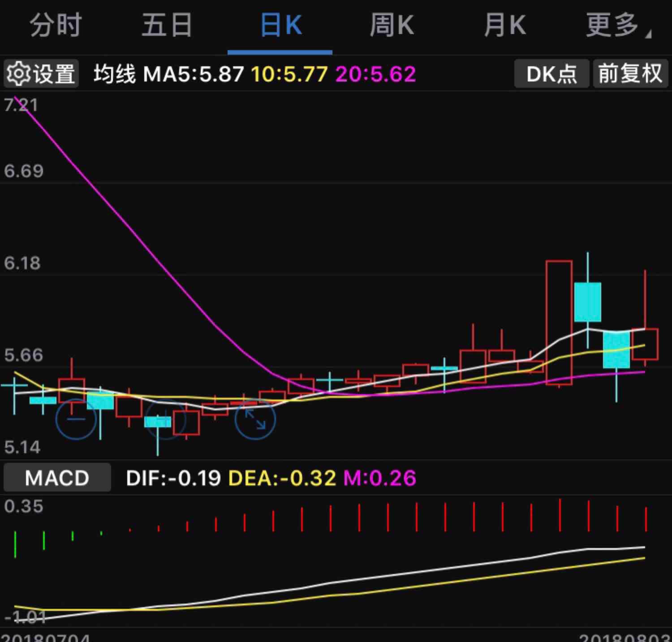
Task: Select the last red candlestick on the right
Action: pyautogui.click(x=645, y=344)
